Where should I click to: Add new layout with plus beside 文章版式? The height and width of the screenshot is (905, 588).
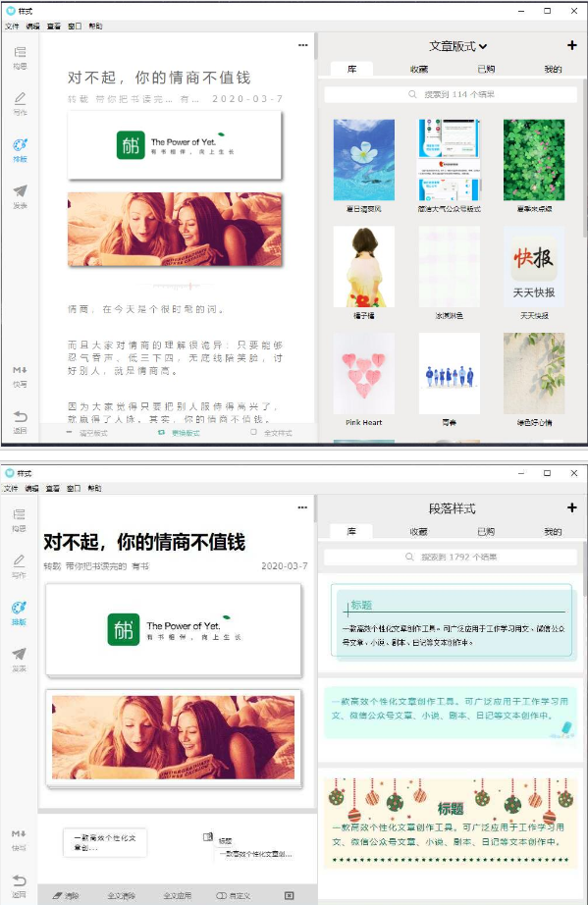pyautogui.click(x=572, y=45)
